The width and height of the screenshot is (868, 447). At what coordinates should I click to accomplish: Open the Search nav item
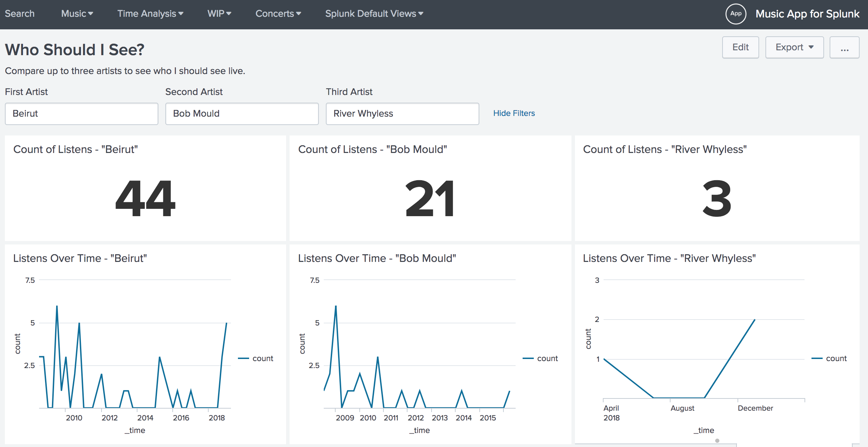(20, 14)
